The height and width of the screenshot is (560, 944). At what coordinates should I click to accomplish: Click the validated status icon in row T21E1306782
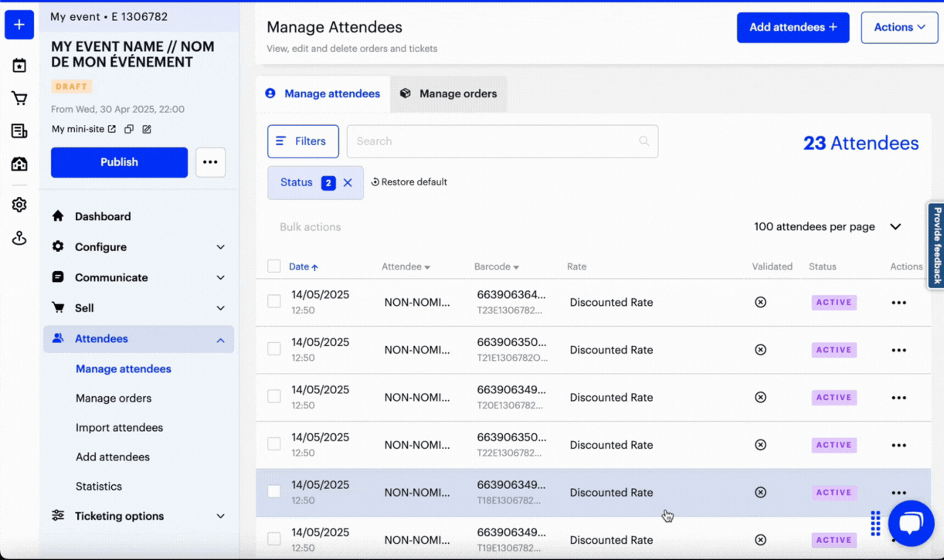pyautogui.click(x=760, y=350)
